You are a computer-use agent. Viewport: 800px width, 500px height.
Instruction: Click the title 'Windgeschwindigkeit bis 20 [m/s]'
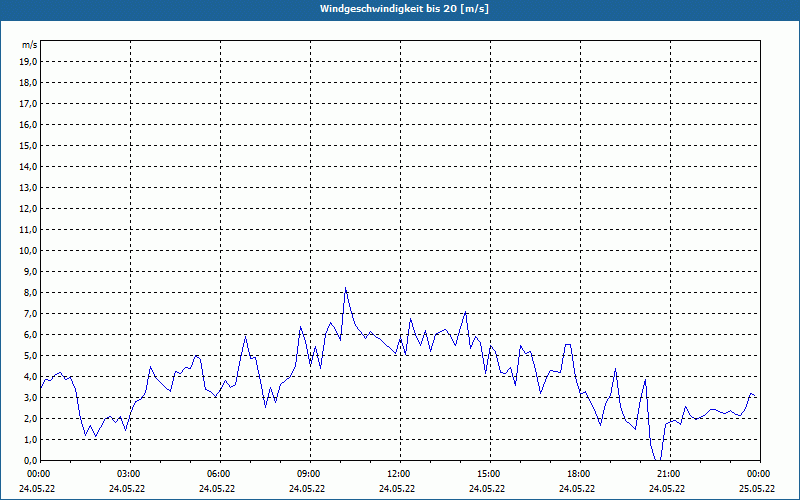pos(404,9)
